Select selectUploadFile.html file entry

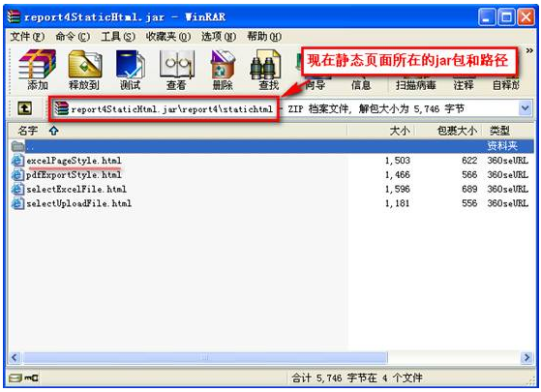78,203
